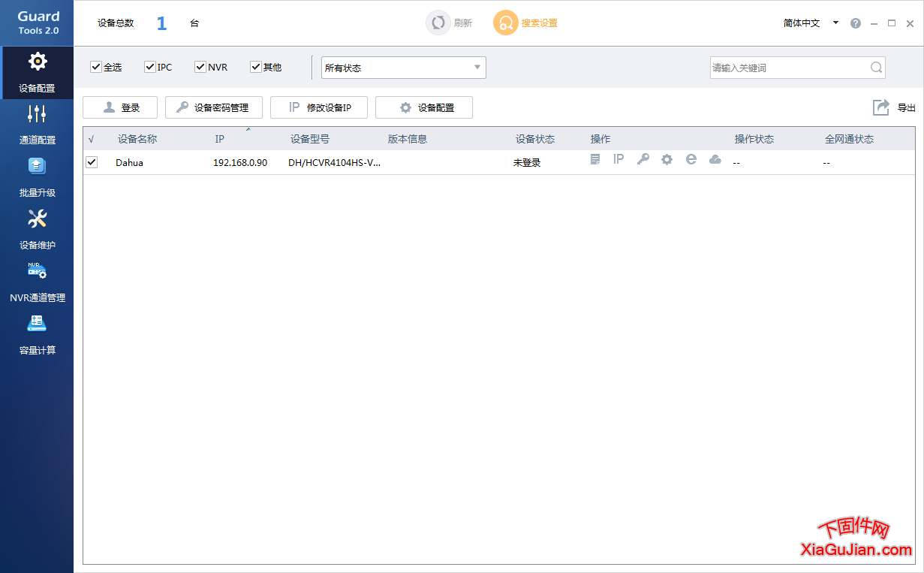Screen dimensions: 924x573
Task: Click the cloud icon in the Dahua row
Action: pyautogui.click(x=715, y=159)
